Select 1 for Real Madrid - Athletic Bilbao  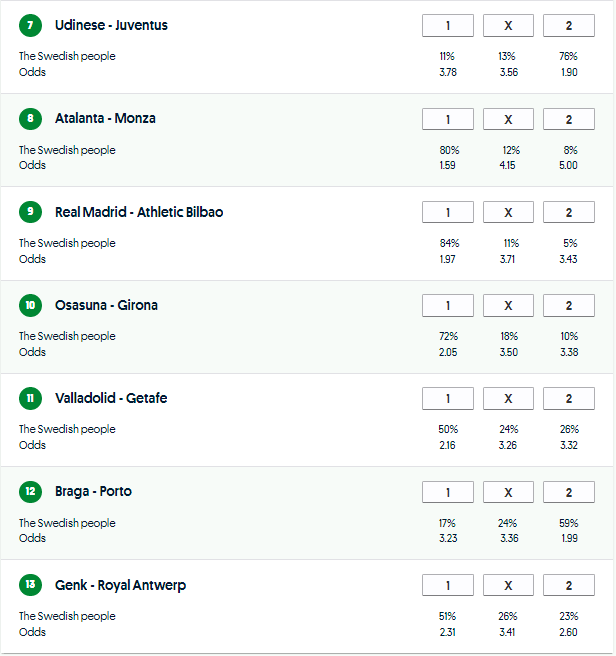pyautogui.click(x=448, y=213)
